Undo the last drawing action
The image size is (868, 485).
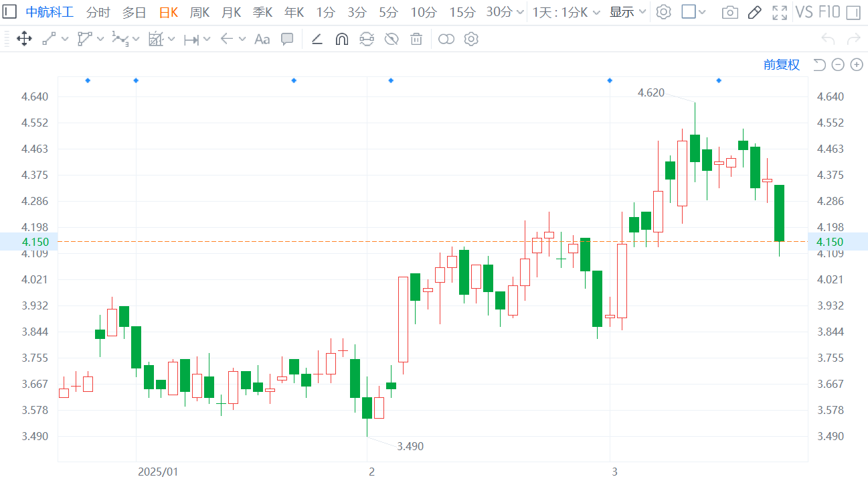(829, 39)
